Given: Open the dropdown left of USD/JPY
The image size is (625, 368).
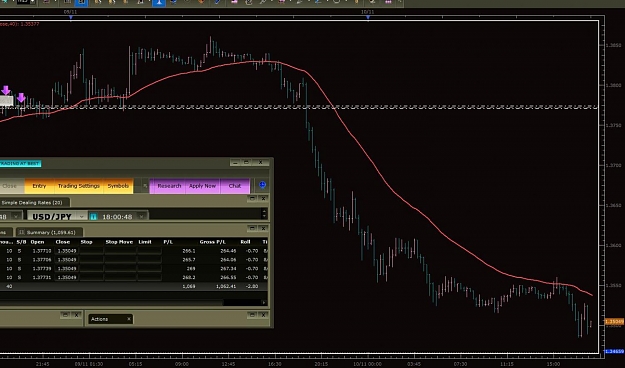Looking at the screenshot, I should pyautogui.click(x=16, y=216).
